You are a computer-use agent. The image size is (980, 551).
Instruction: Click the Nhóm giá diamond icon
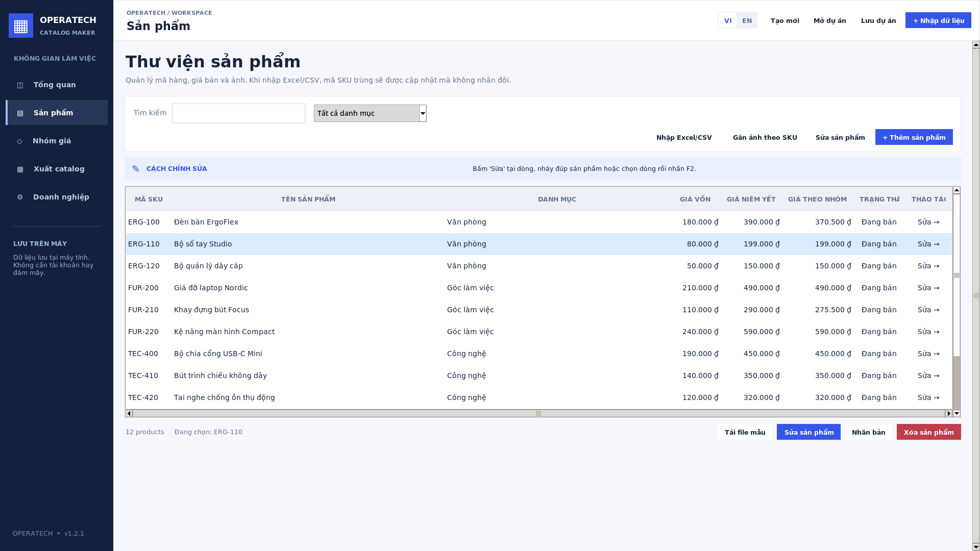click(19, 141)
